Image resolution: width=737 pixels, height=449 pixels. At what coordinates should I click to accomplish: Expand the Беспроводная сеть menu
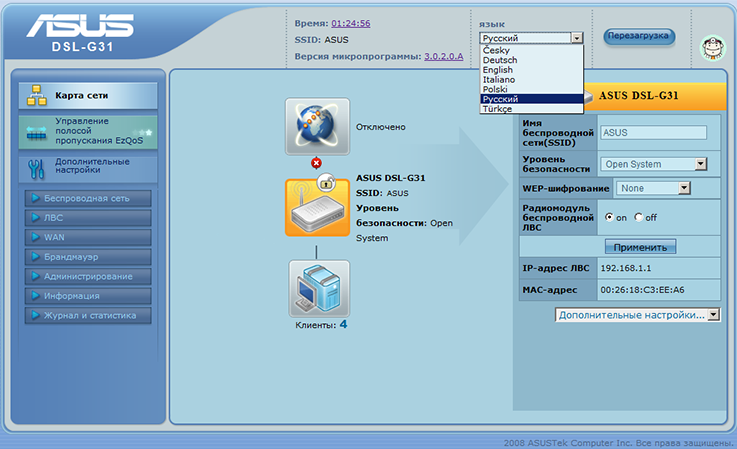pyautogui.click(x=88, y=198)
